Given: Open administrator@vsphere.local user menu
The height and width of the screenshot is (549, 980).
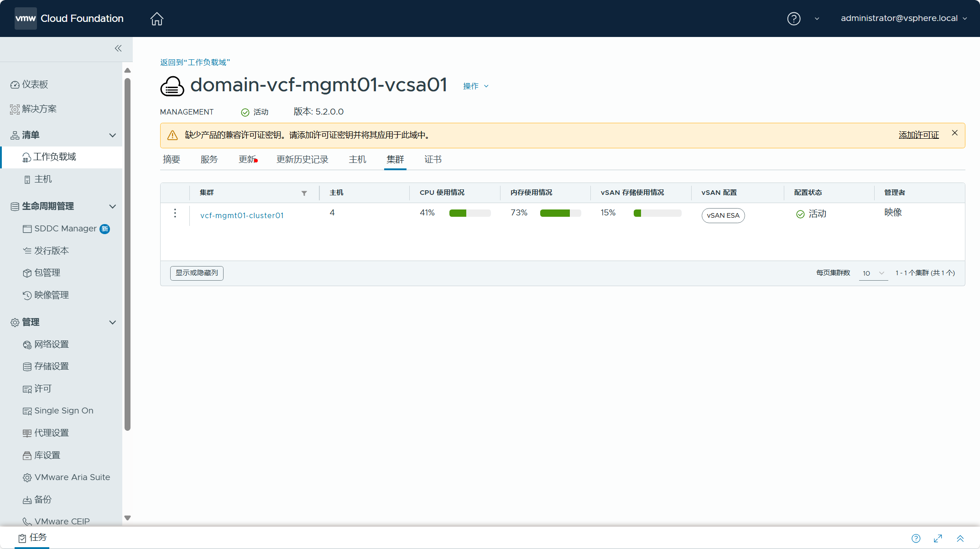Looking at the screenshot, I should coord(903,19).
